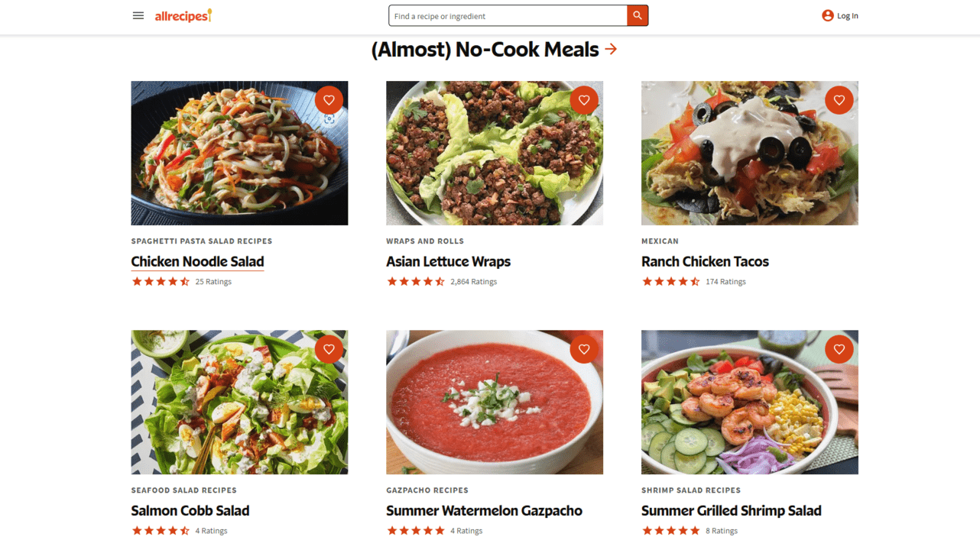Open the Log In link
Screen dimensions: 980x540
(848, 15)
